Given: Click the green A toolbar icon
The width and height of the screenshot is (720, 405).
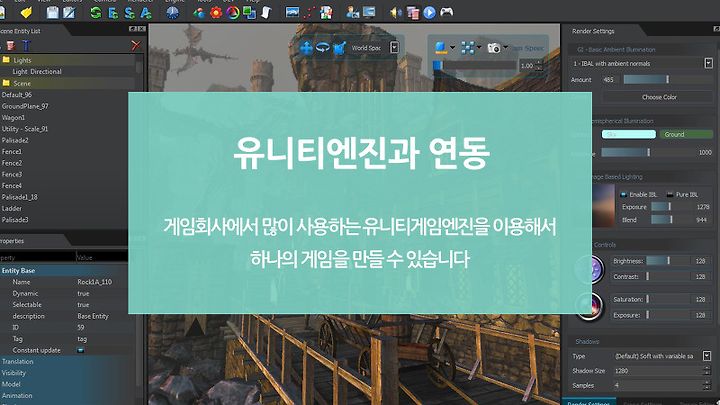Looking at the screenshot, I should (x=146, y=13).
